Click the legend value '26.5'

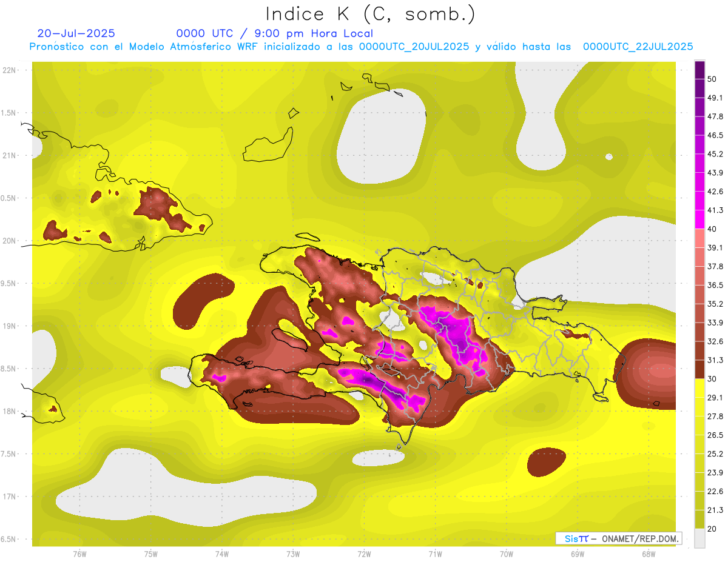715,435
